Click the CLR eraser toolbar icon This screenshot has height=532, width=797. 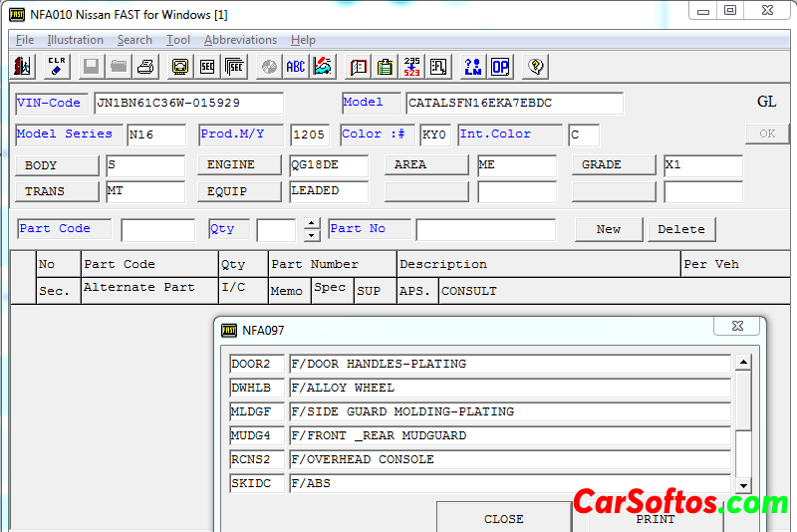[57, 67]
